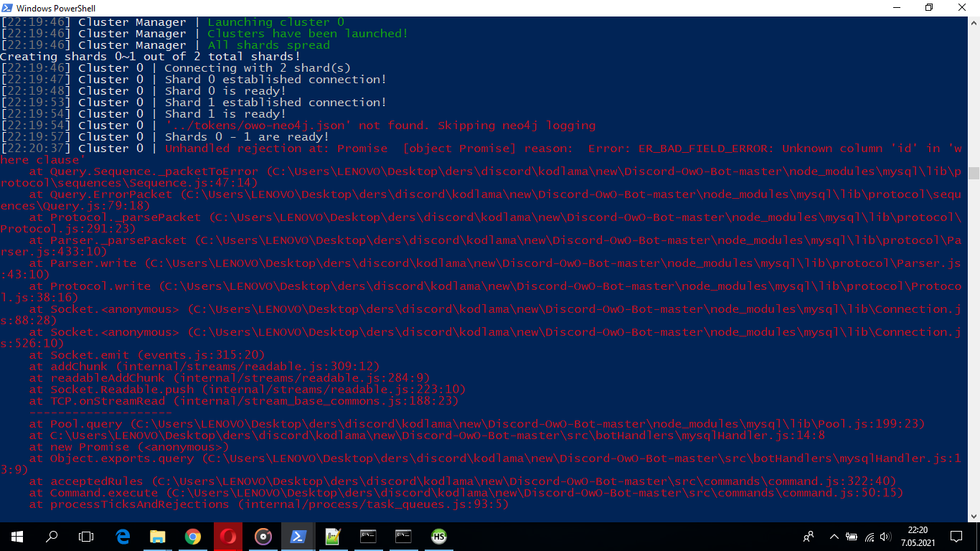
Task: Check battery status via the power tray icon
Action: pyautogui.click(x=852, y=536)
